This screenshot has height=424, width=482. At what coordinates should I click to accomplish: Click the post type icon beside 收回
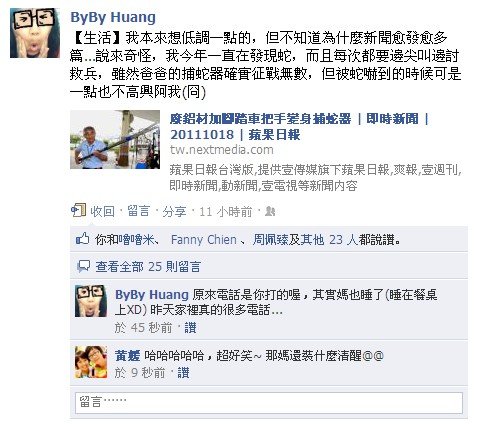(78, 210)
